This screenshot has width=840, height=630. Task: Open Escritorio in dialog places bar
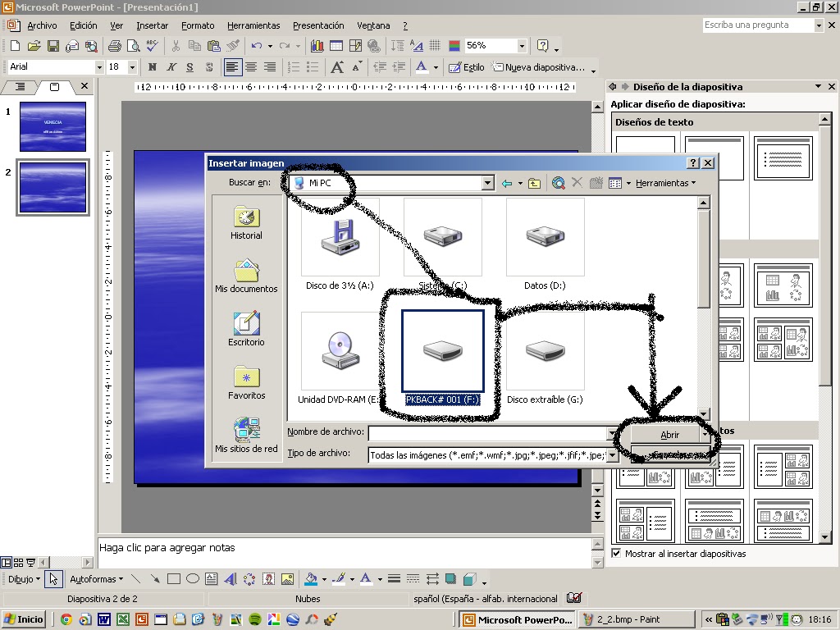tap(246, 330)
